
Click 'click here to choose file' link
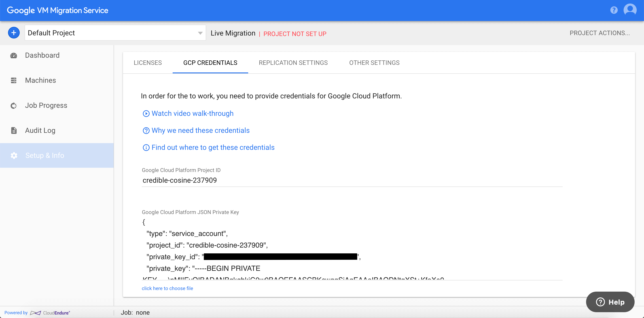click(167, 288)
